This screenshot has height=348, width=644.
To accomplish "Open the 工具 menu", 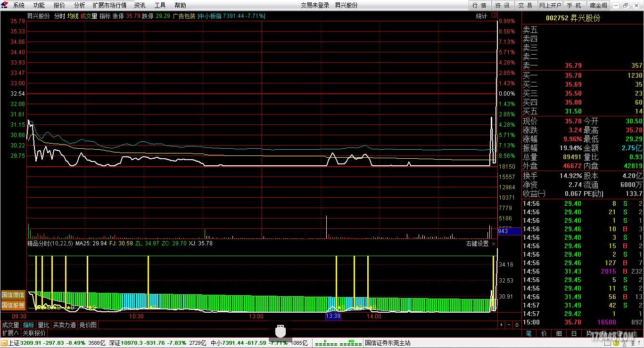I will 160,5.
